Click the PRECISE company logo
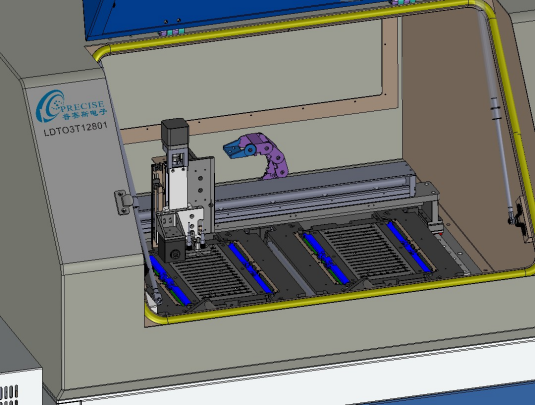The image size is (535, 405). click(x=71, y=106)
